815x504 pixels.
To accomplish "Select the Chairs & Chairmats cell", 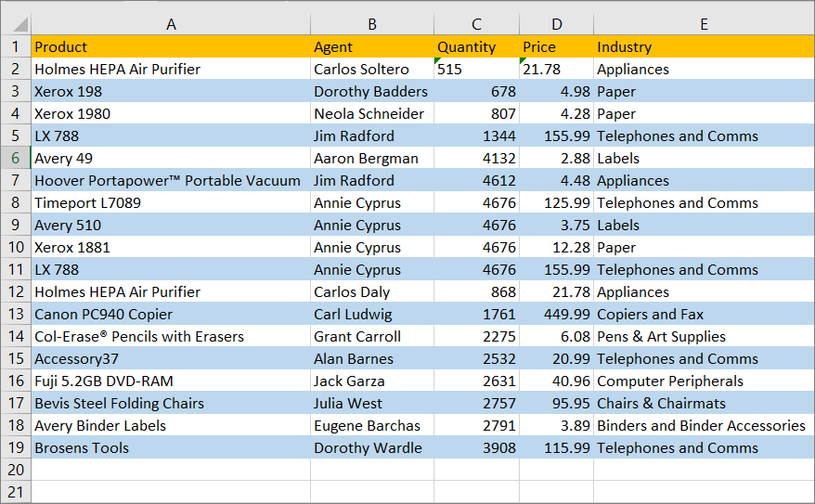I will click(704, 403).
